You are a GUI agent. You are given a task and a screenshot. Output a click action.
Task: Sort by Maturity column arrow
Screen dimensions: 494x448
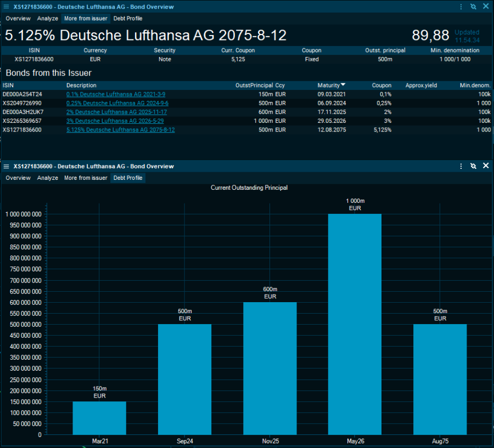tap(343, 85)
